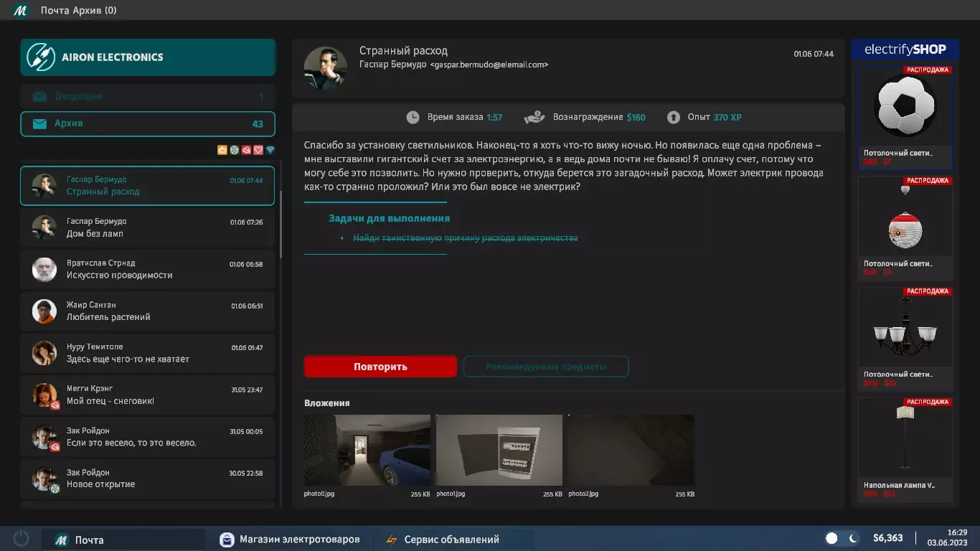The width and height of the screenshot is (980, 551).
Task: Open the Santa lantern ceiling lamp shop item
Action: point(905,228)
